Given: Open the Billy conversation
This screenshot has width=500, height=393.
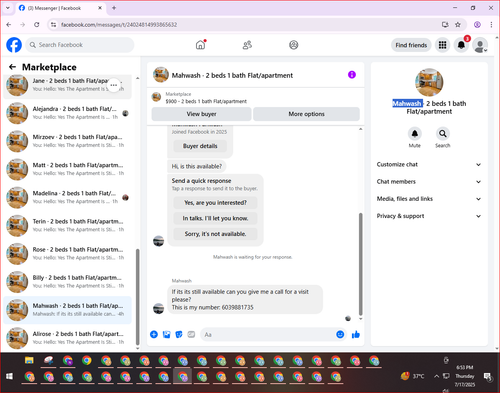Looking at the screenshot, I should [67, 282].
